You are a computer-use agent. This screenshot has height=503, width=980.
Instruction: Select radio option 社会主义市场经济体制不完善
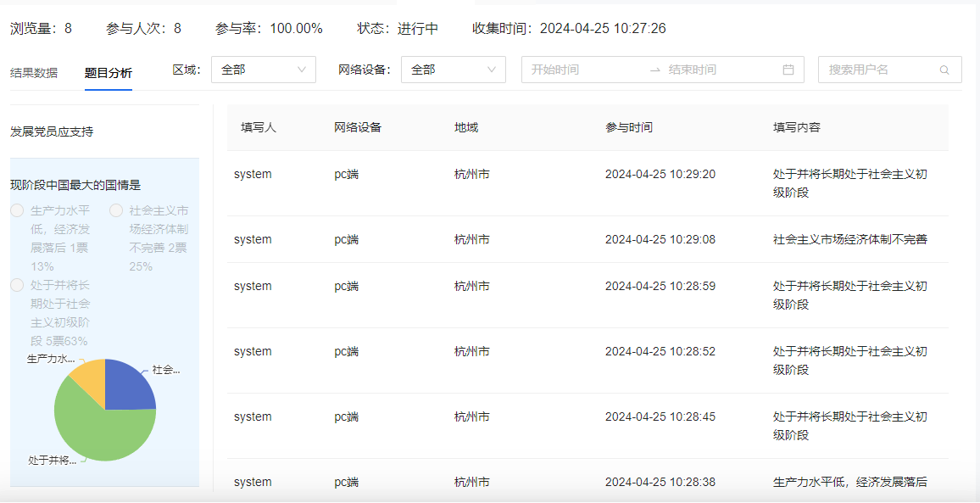click(116, 210)
